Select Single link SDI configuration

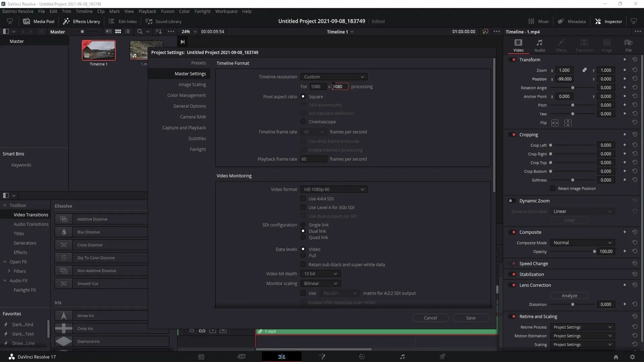pyautogui.click(x=303, y=225)
